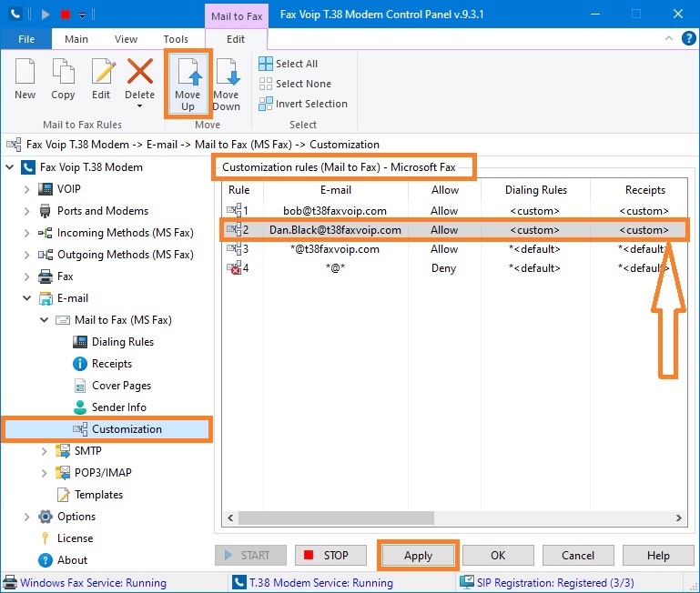
Task: Switch to the Tools tab
Action: tap(176, 39)
